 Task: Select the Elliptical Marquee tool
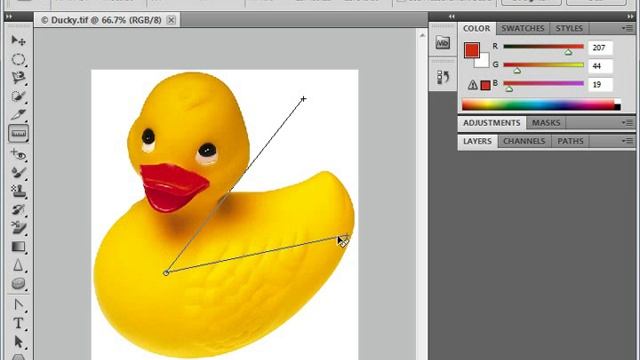(x=18, y=59)
